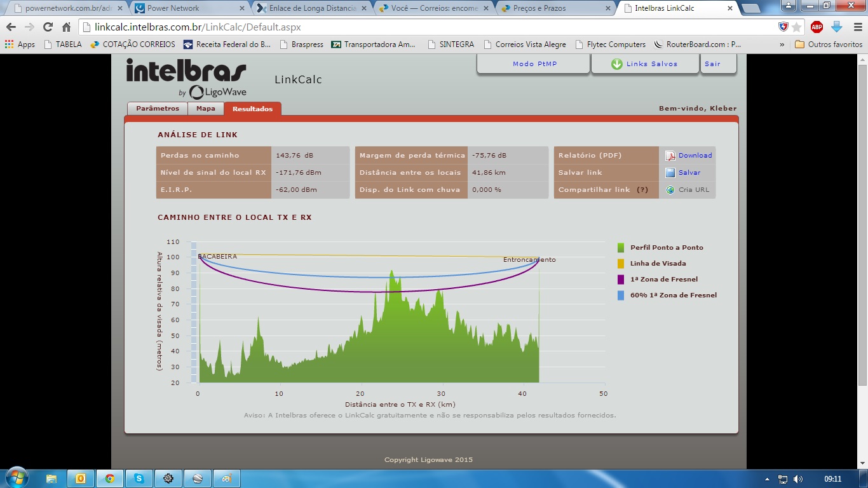This screenshot has height=488, width=868.
Task: Open the RouterBoard.com bookmark
Action: tap(697, 44)
